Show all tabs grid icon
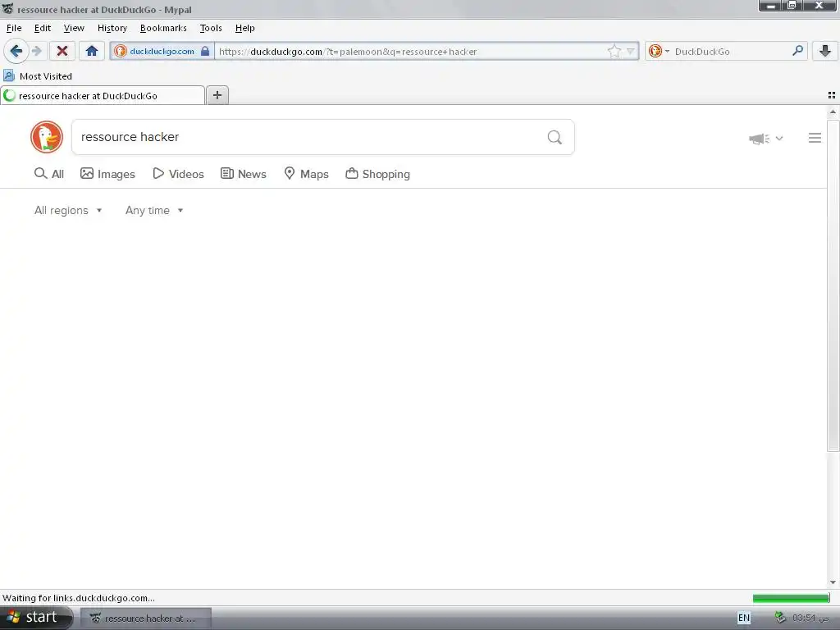840x630 pixels. [x=832, y=95]
